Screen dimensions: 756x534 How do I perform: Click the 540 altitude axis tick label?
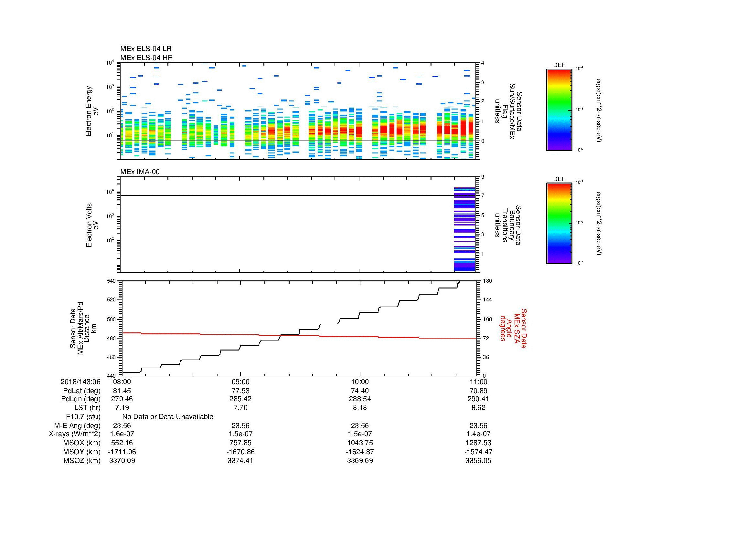tap(112, 281)
